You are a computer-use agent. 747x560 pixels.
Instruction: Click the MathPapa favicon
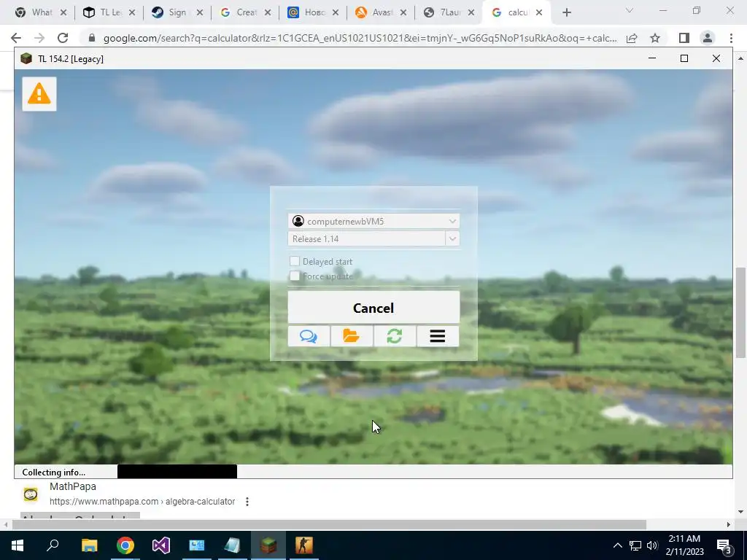pos(31,494)
